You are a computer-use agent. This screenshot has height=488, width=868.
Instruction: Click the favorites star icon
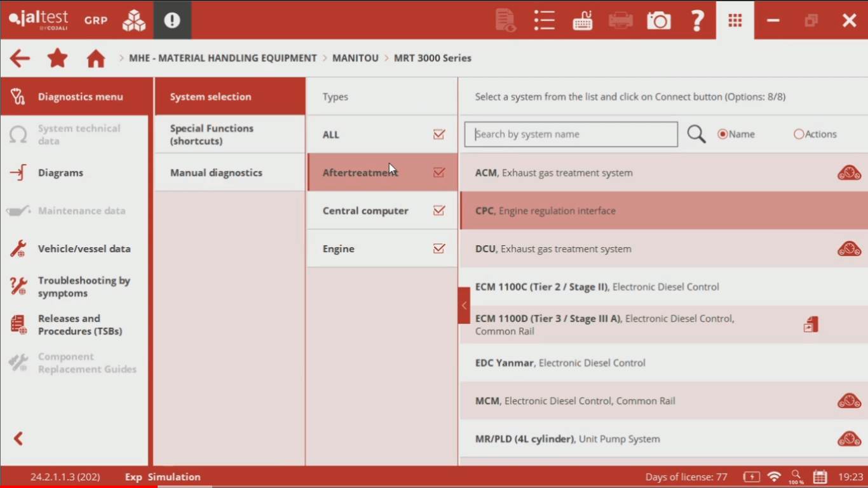click(58, 58)
